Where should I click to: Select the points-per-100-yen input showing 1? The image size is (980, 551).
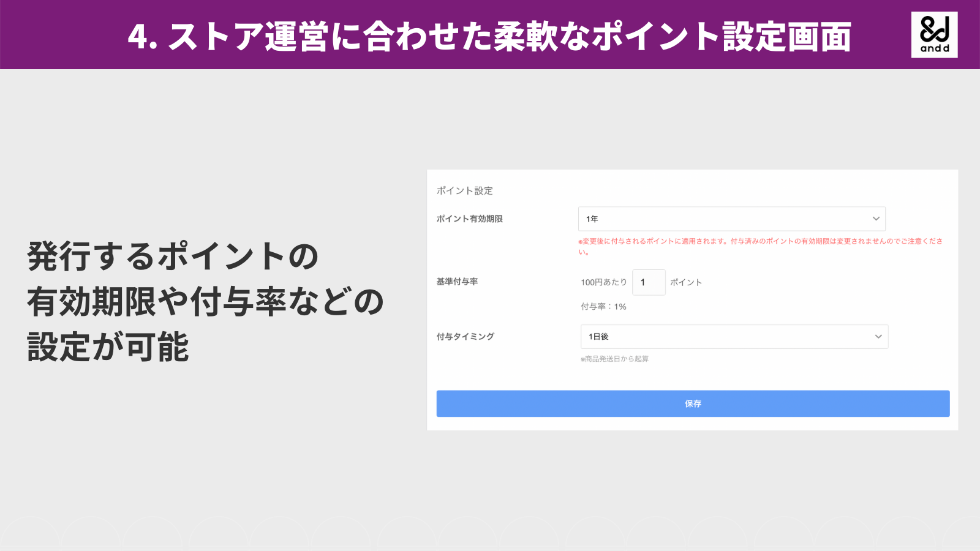(x=649, y=282)
